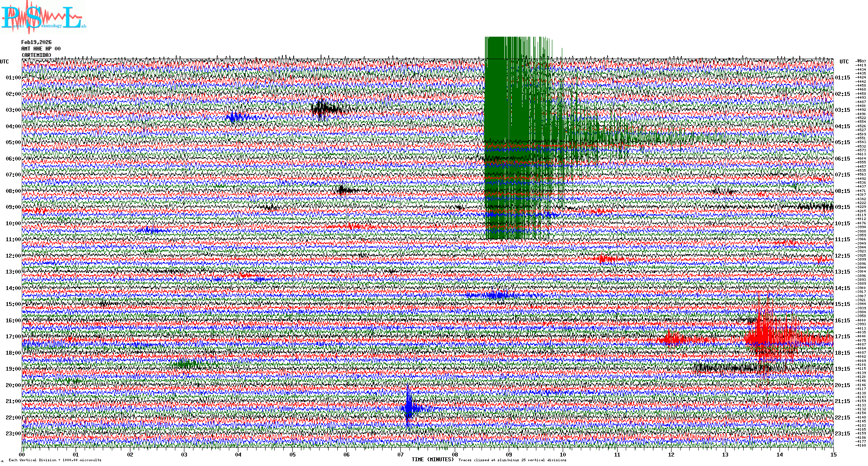The image size is (868, 466).
Task: Click the 09:15 time label on right axis
Action: 842,207
